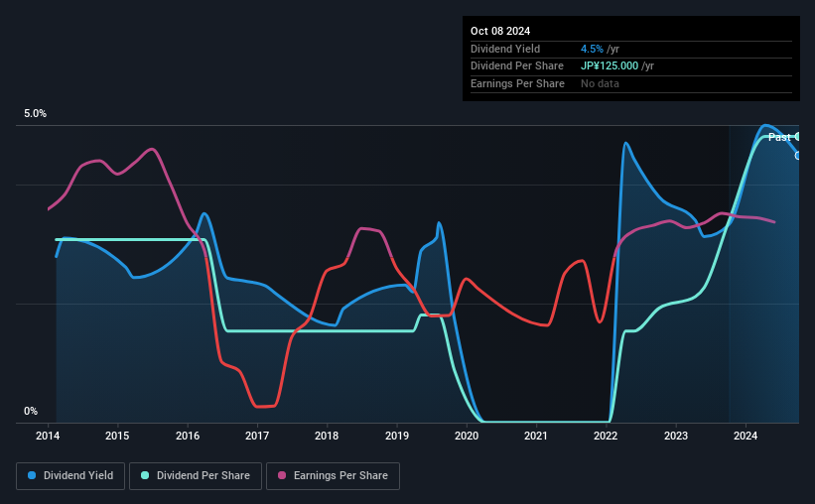Screen dimensions: 815x504
Task: Click the 4.5% dividend yield value
Action: [x=592, y=49]
